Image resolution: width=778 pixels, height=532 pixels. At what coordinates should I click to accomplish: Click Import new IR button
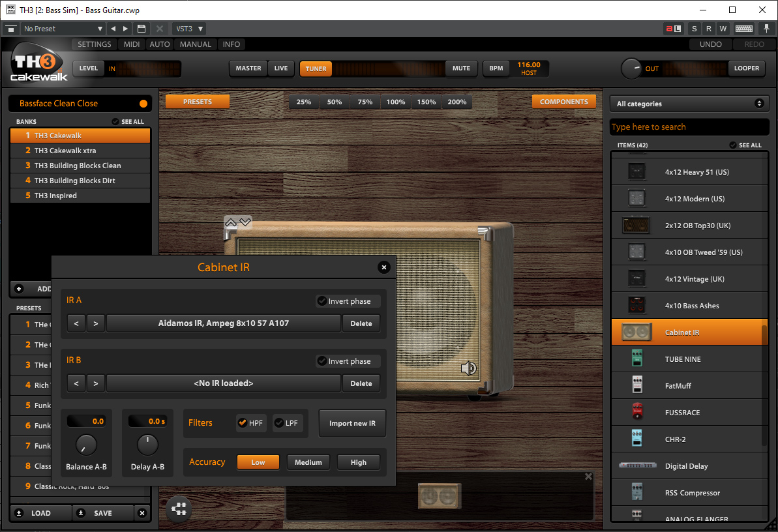point(352,423)
